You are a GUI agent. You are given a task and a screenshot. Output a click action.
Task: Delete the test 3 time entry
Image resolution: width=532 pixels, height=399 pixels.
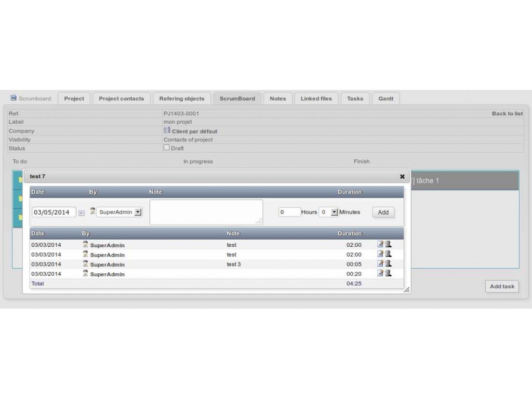(388, 263)
